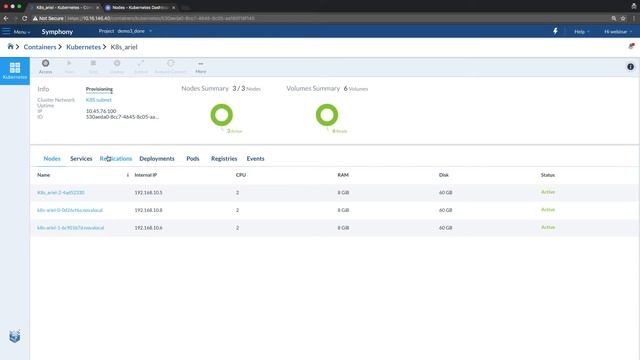
Task: Click the red pin icon near breadcrumb
Action: 631,46
